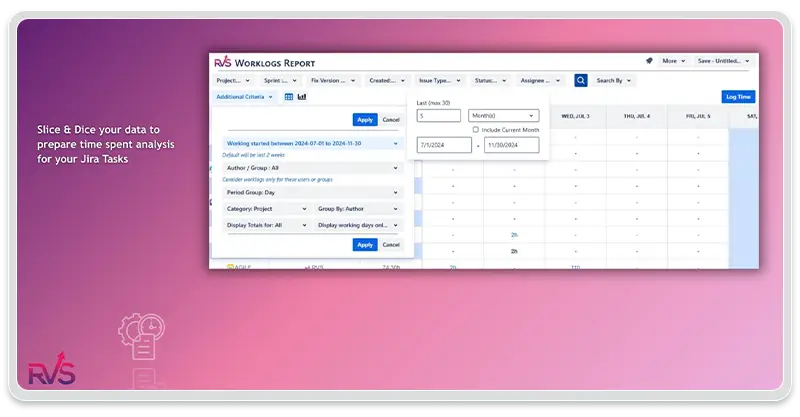
Task: Open the More menu
Action: pos(673,61)
